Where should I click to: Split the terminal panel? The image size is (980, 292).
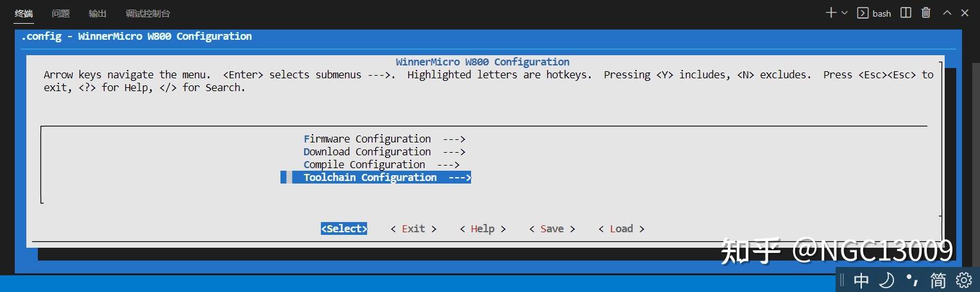click(906, 13)
